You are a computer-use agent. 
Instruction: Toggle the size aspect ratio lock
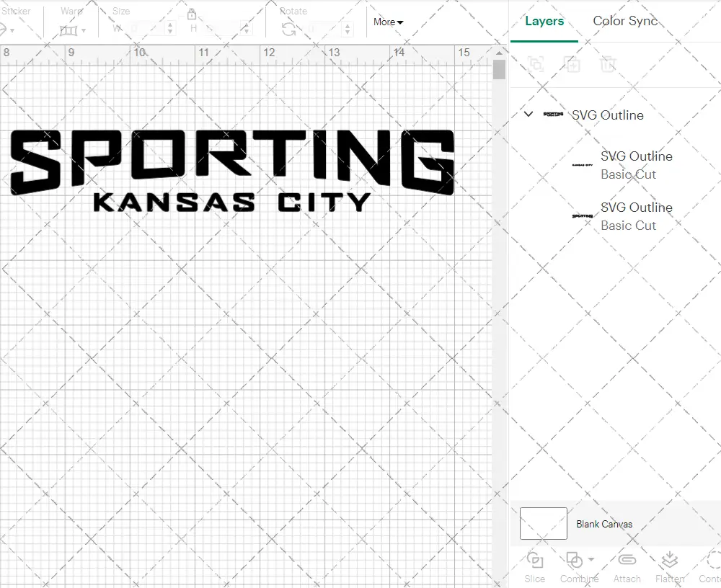[x=191, y=14]
